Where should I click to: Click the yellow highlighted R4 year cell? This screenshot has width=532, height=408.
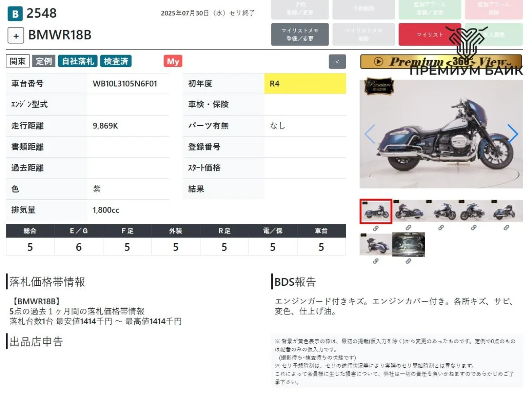305,84
